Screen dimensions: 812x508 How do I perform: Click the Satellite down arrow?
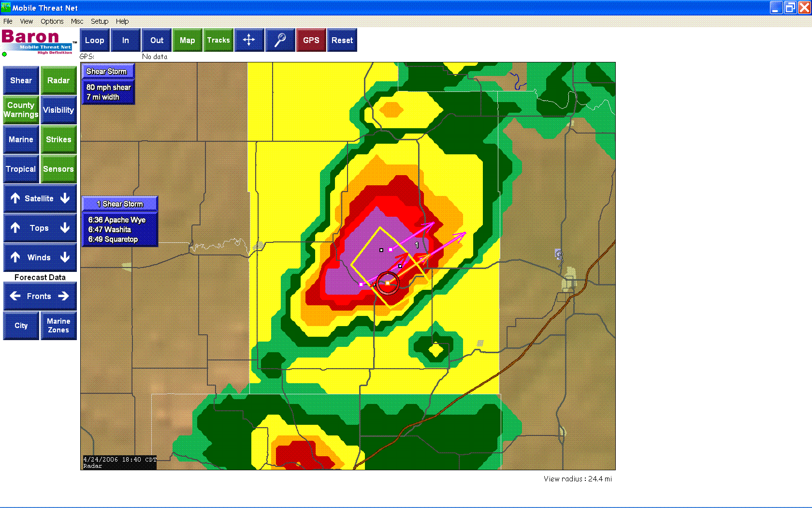click(x=65, y=198)
